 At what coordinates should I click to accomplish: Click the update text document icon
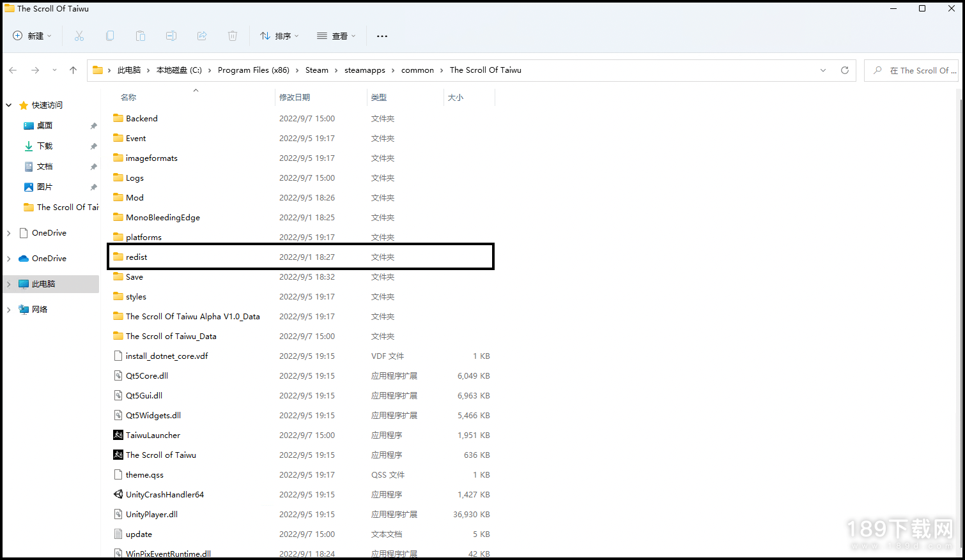click(x=118, y=534)
